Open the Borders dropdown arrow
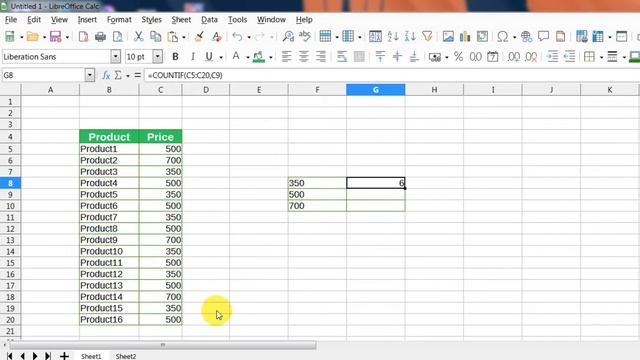This screenshot has width=640, height=360. coord(601,57)
